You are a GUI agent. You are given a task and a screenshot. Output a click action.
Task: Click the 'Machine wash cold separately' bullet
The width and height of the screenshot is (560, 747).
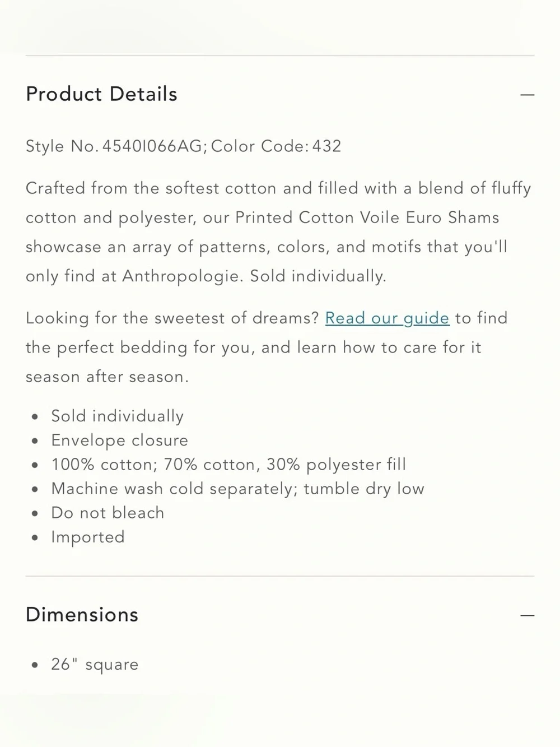click(x=237, y=489)
